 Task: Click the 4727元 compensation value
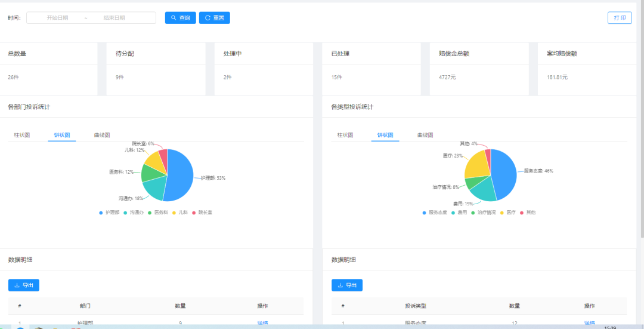click(447, 77)
